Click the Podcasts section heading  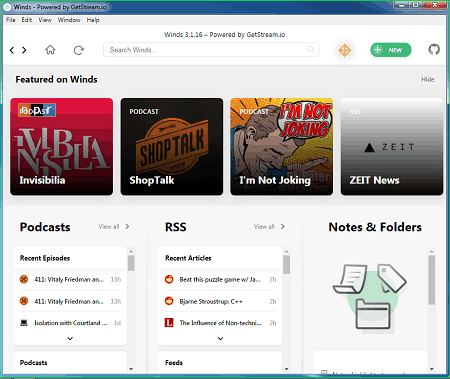pos(45,227)
